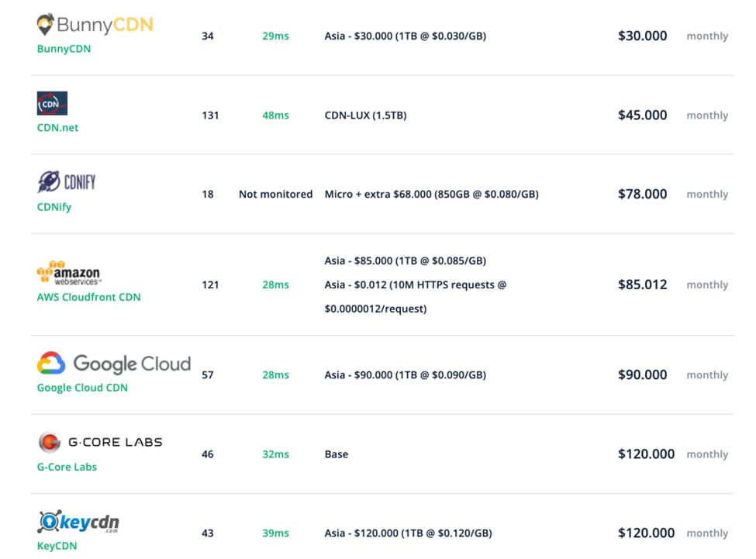Select the Google Cloud logo
This screenshot has width=756, height=559.
(113, 364)
